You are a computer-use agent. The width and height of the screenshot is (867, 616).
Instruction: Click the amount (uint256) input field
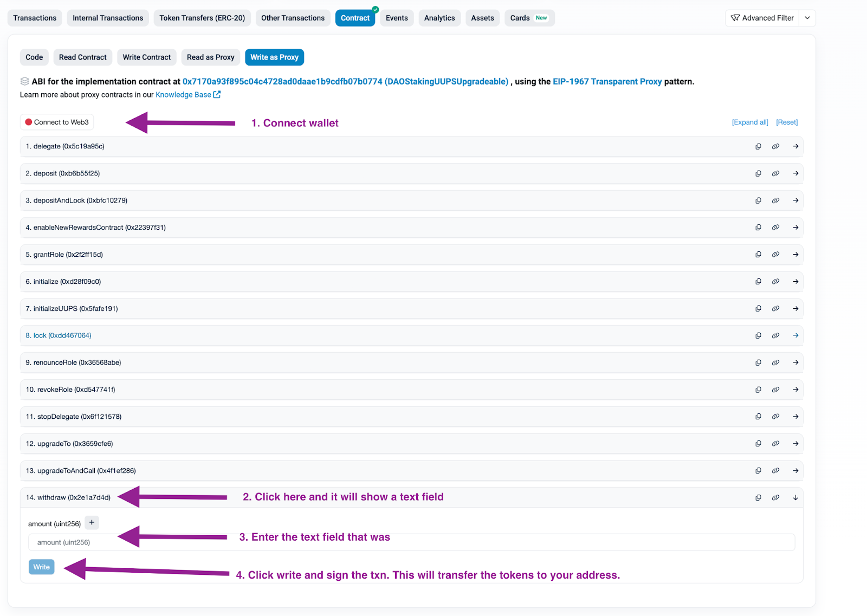pyautogui.click(x=411, y=542)
